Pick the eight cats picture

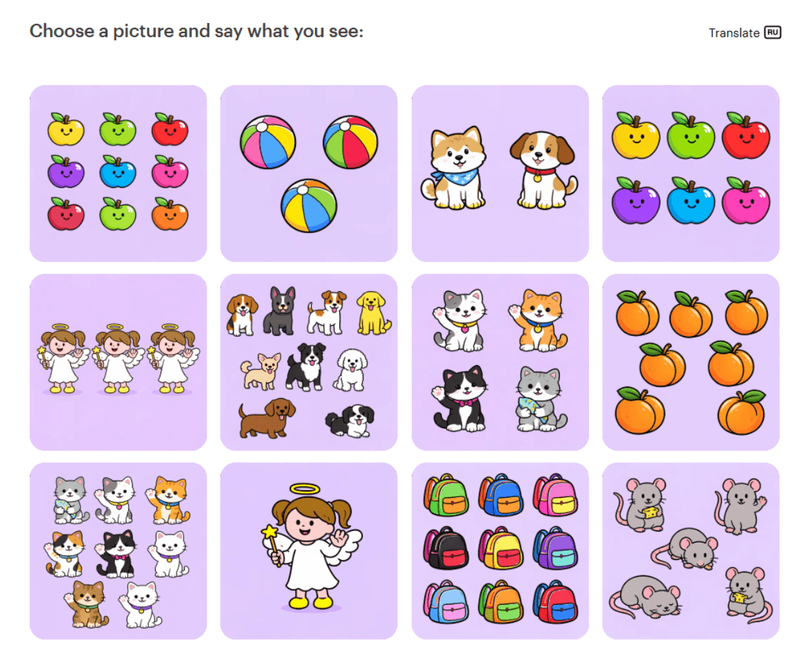tap(118, 551)
